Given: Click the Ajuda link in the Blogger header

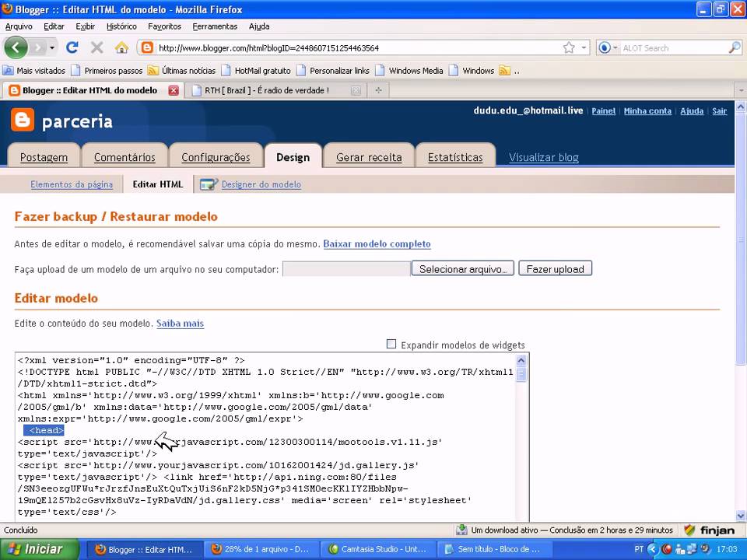Looking at the screenshot, I should [x=692, y=111].
